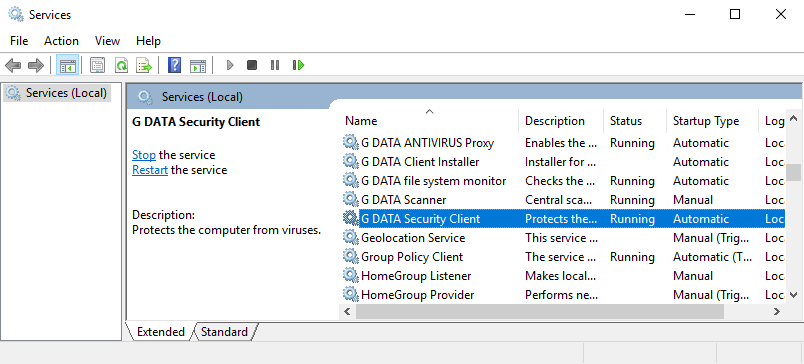804x364 pixels.
Task: Click the green Refresh toolbar icon
Action: point(121,65)
